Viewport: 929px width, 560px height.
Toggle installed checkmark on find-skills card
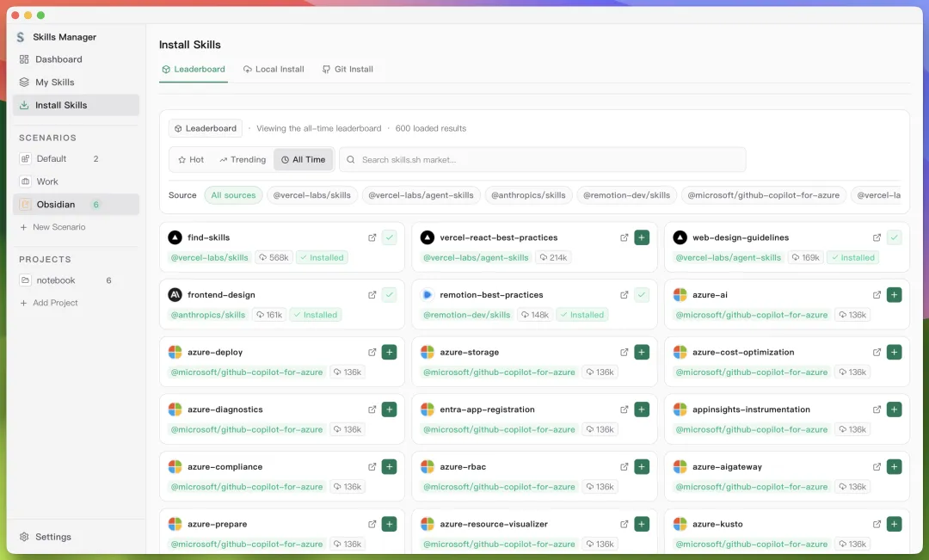(x=390, y=237)
